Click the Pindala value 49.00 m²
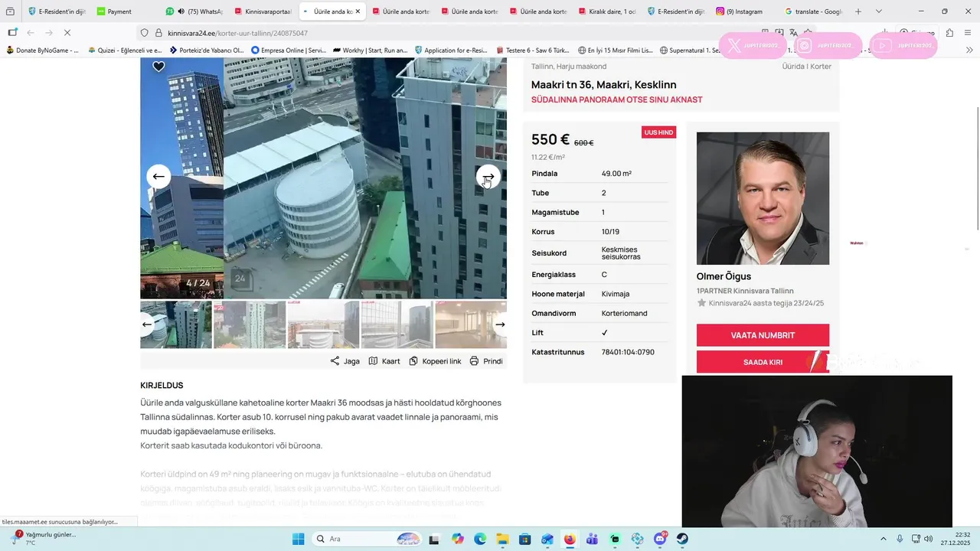 (616, 174)
